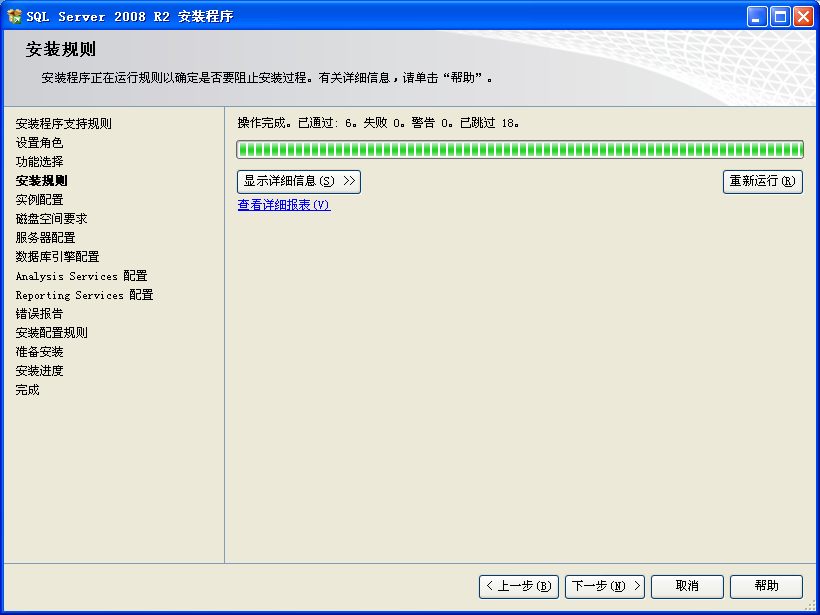The image size is (820, 615).
Task: Click the 下一步 Next button
Action: [604, 586]
